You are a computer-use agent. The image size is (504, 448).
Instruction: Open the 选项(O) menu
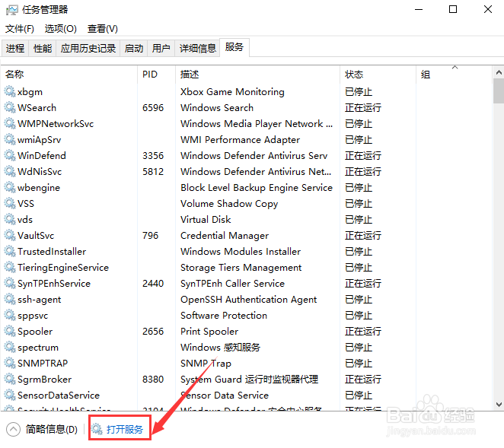point(60,29)
